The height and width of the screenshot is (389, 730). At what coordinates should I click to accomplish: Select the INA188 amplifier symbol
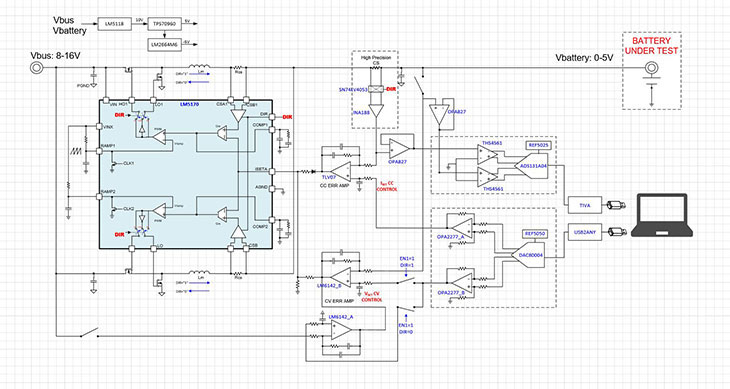point(376,111)
